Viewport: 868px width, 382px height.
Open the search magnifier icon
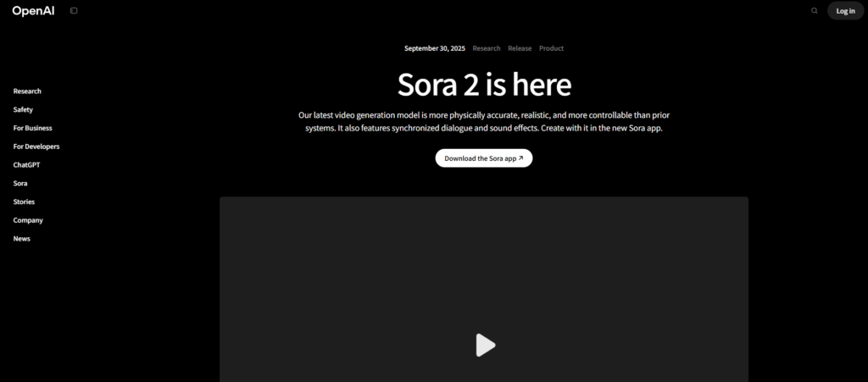(x=815, y=10)
